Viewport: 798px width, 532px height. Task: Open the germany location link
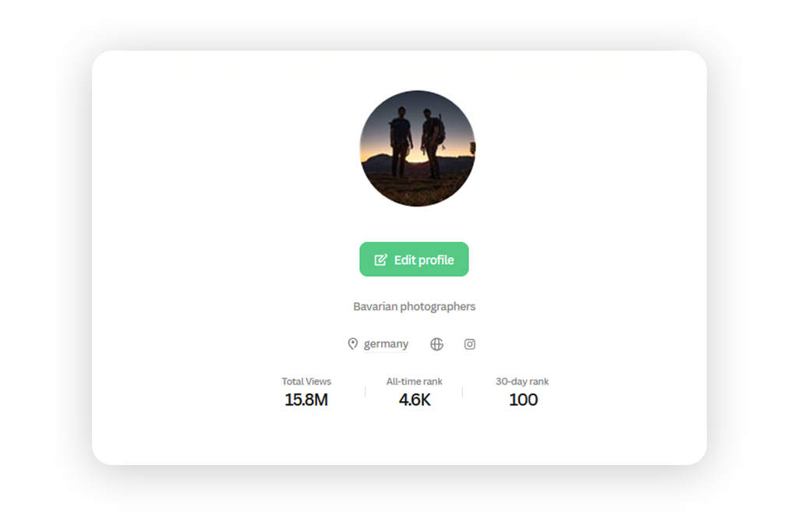pos(386,344)
